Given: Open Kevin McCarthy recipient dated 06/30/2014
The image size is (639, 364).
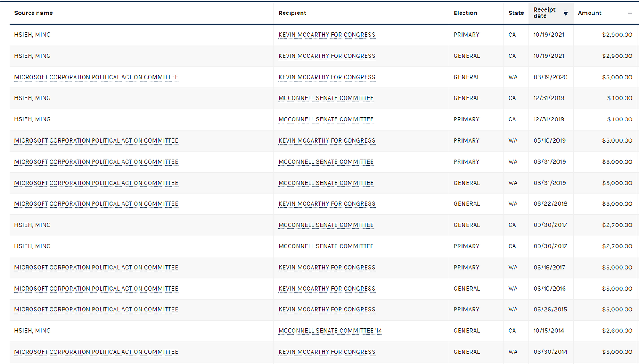Looking at the screenshot, I should (327, 352).
